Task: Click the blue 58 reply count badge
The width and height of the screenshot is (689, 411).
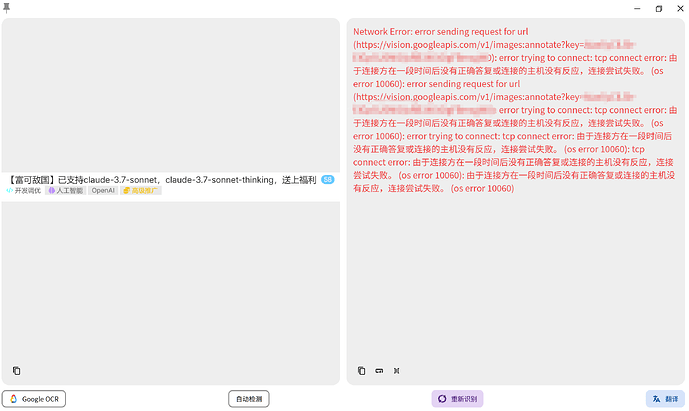Action: pyautogui.click(x=328, y=179)
